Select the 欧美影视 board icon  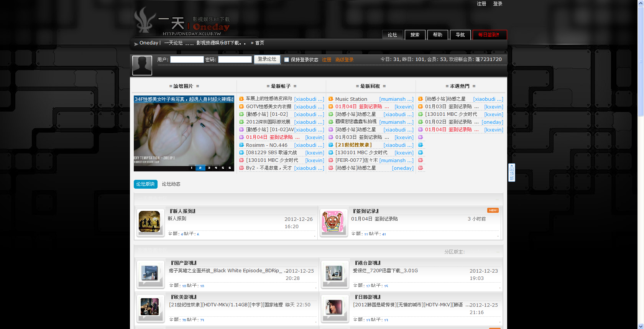click(149, 308)
